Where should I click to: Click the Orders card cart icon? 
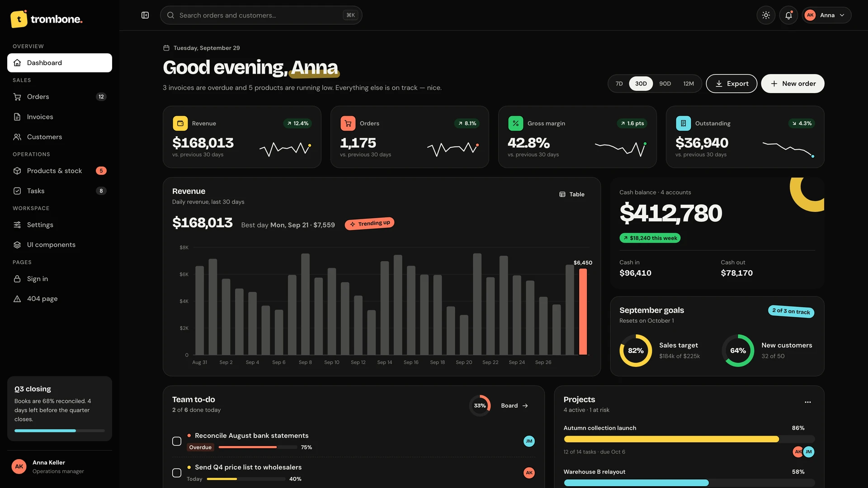348,123
